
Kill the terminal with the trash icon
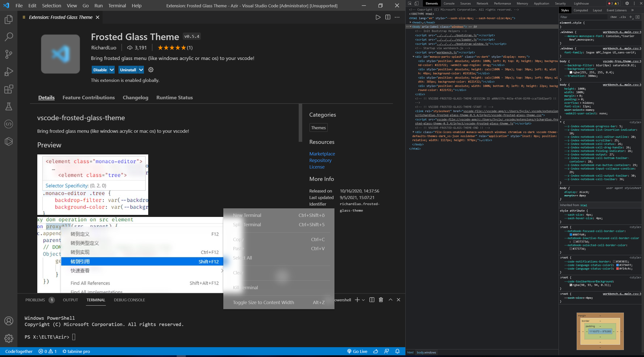[381, 300]
